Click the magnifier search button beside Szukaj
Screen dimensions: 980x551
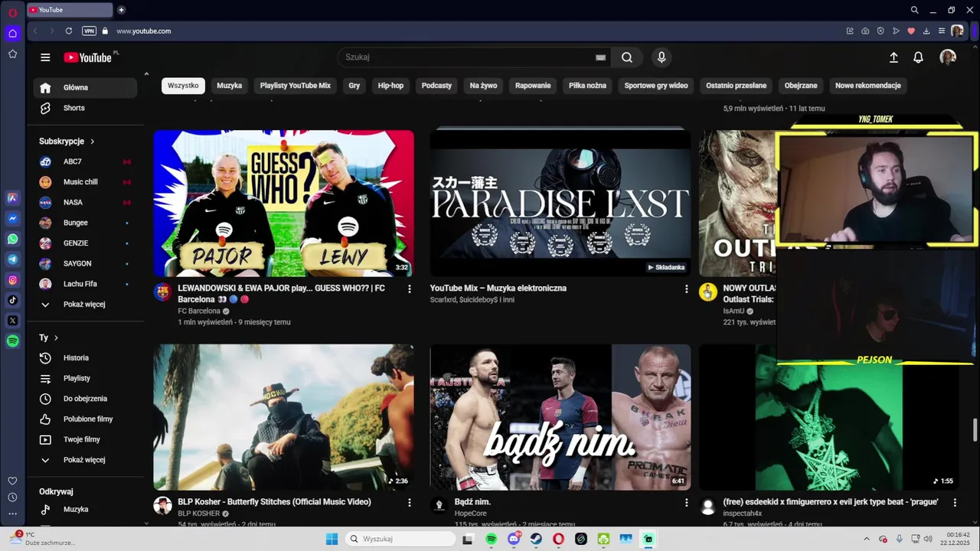627,57
